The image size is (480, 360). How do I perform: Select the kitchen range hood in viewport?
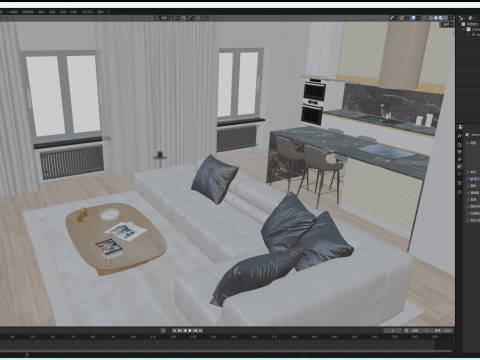(405, 55)
